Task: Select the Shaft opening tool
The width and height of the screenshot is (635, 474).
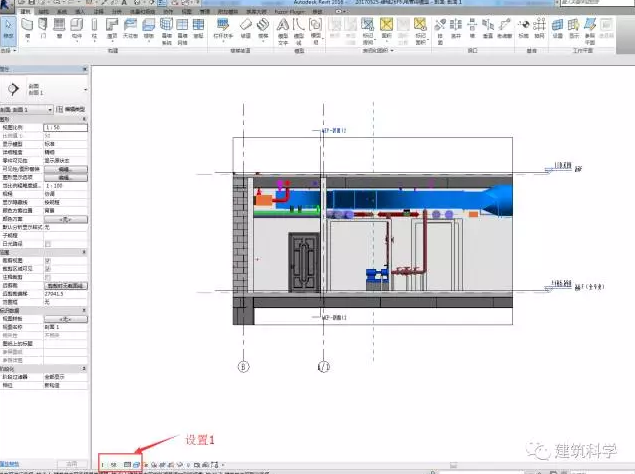Action: tap(456, 28)
